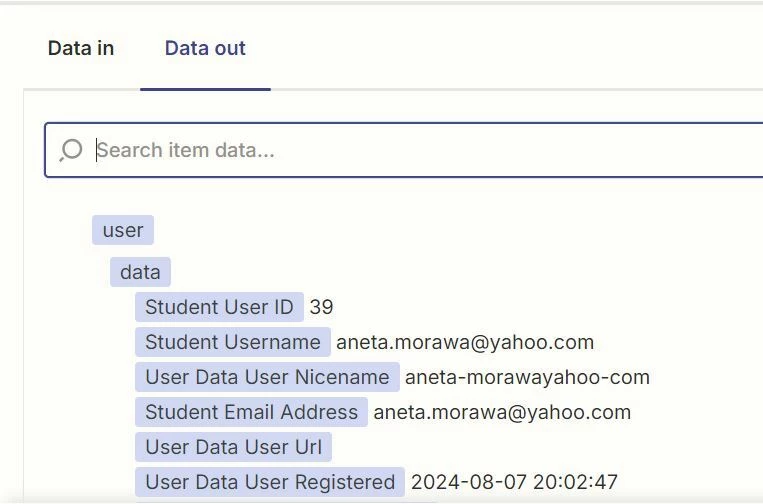Collapse the user node
The image size is (763, 504).
coord(123,230)
